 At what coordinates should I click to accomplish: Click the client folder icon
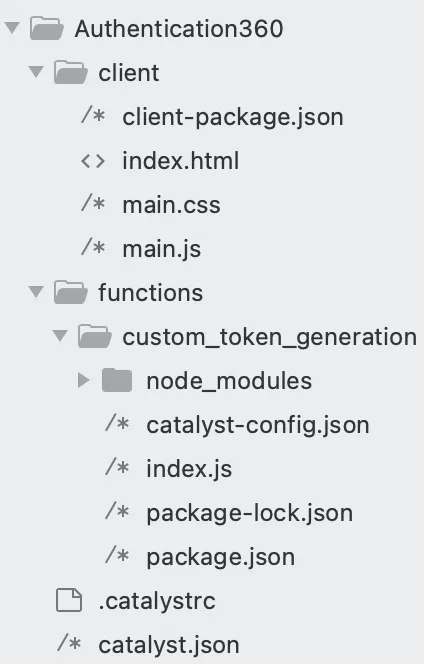coord(71,72)
